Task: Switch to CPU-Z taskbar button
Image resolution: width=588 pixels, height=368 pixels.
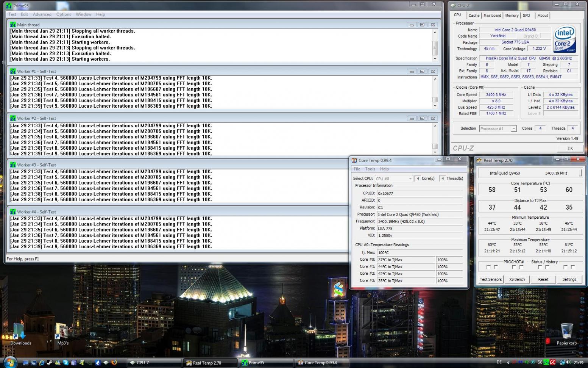Action: (153, 363)
